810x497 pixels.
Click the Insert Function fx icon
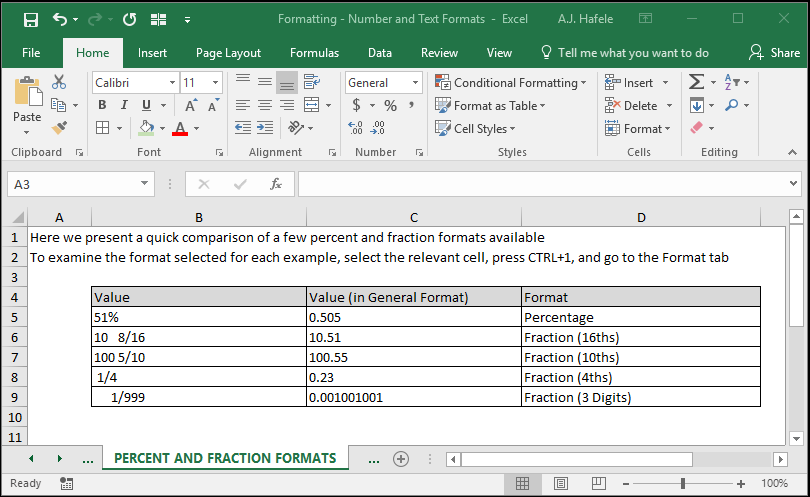(x=276, y=184)
